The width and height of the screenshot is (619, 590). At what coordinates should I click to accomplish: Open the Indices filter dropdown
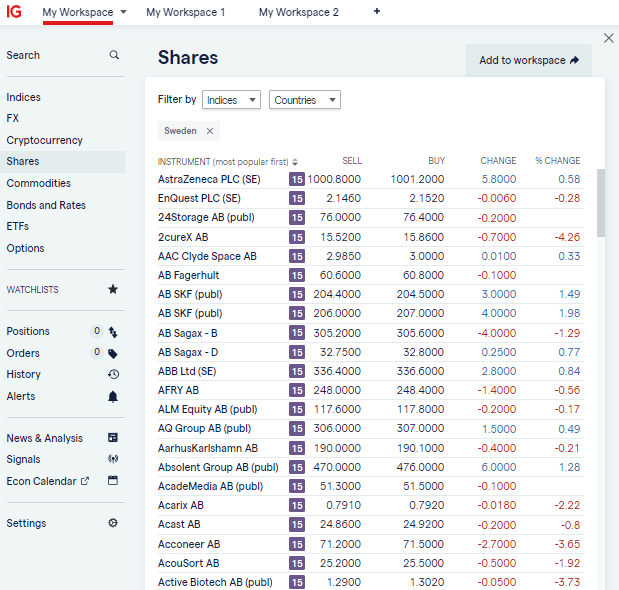231,100
